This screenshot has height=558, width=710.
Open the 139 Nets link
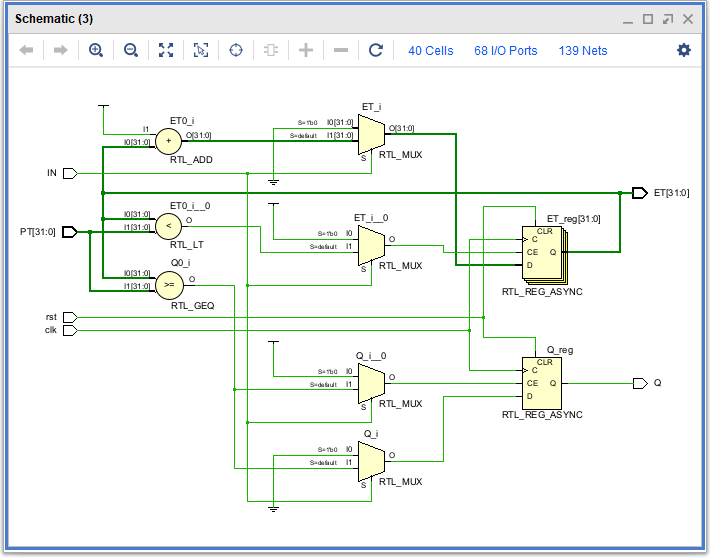[582, 50]
